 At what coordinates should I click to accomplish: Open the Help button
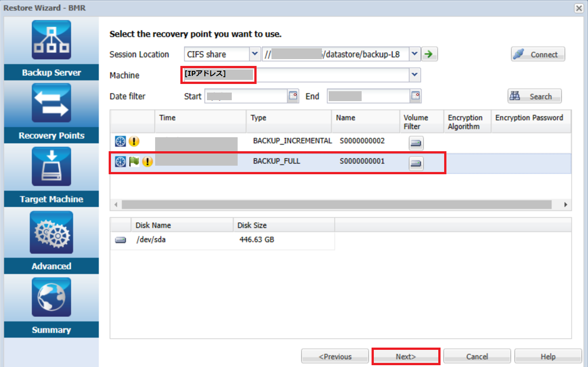[x=548, y=357]
